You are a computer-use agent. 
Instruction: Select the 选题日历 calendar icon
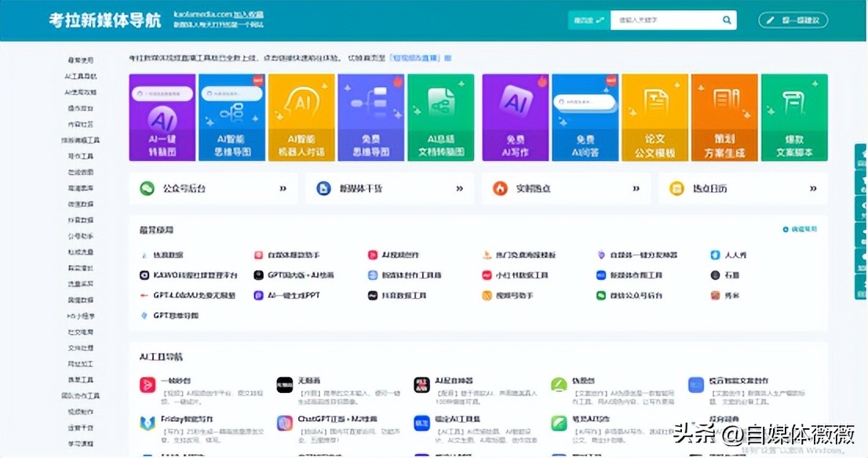click(x=677, y=188)
